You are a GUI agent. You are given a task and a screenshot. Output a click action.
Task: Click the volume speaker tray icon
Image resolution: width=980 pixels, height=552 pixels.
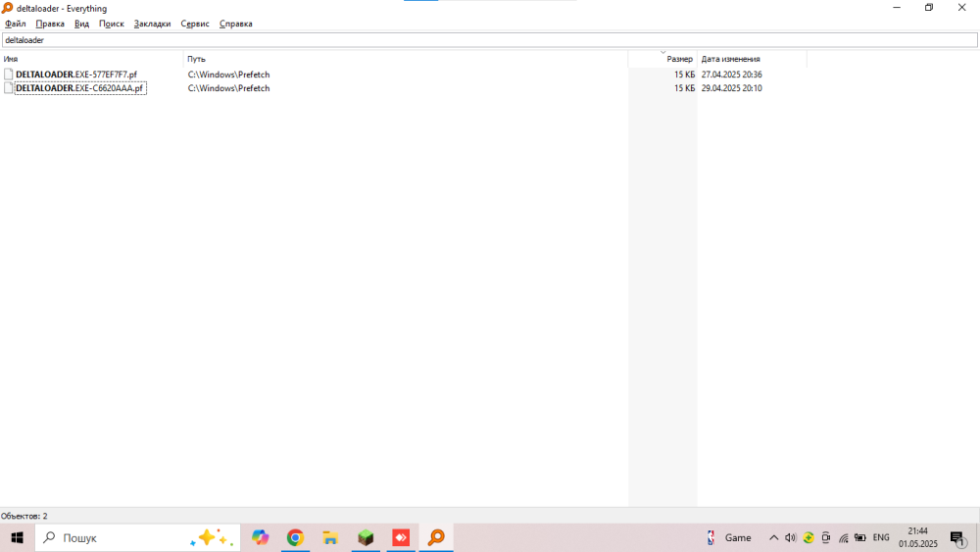tap(791, 537)
